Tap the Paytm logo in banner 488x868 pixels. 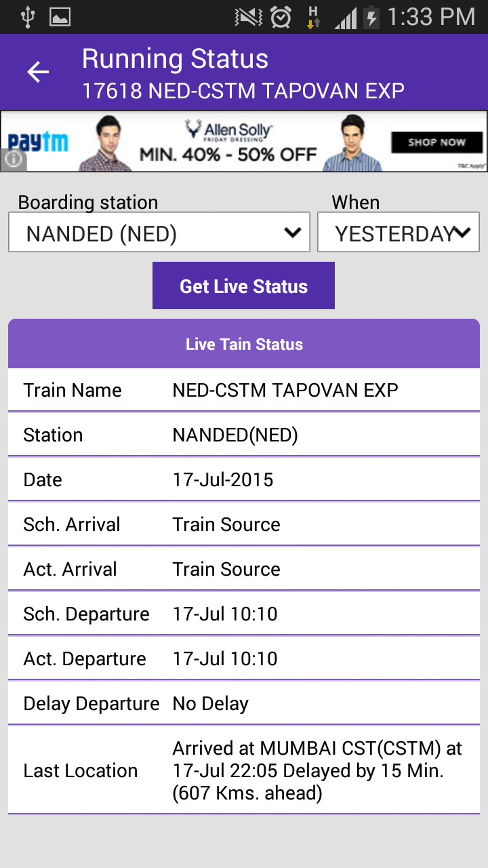[37, 142]
